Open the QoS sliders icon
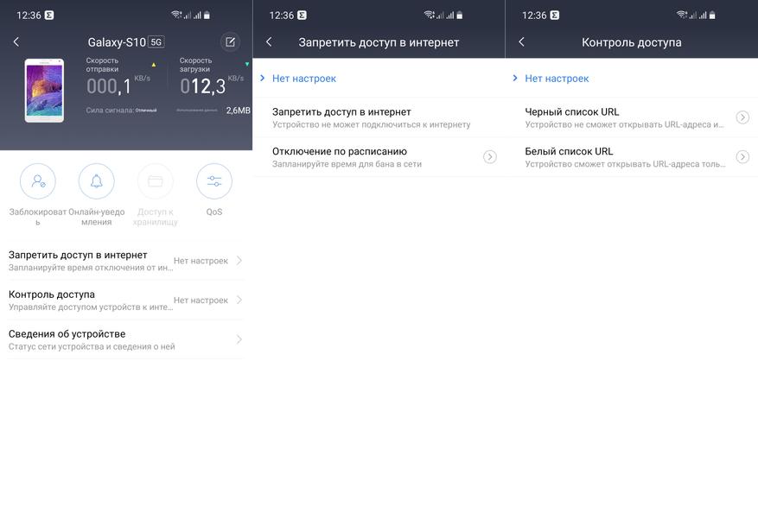This screenshot has height=532, width=758. tap(214, 181)
